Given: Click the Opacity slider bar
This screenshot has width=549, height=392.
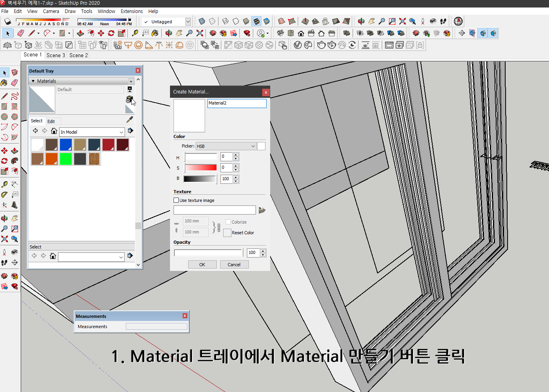Looking at the screenshot, I should (x=208, y=253).
